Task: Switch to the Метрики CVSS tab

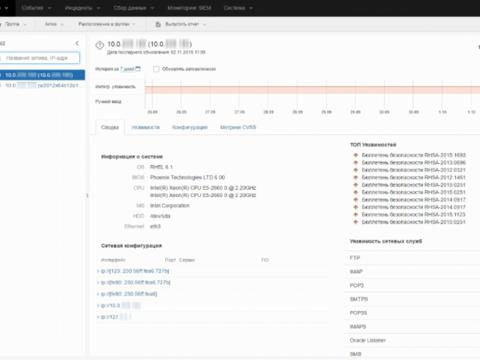Action: click(238, 127)
